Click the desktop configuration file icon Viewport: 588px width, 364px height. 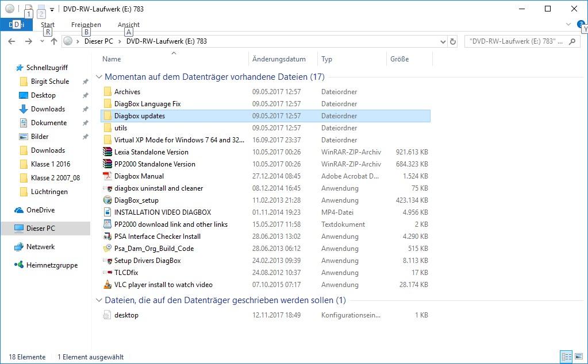pos(107,315)
